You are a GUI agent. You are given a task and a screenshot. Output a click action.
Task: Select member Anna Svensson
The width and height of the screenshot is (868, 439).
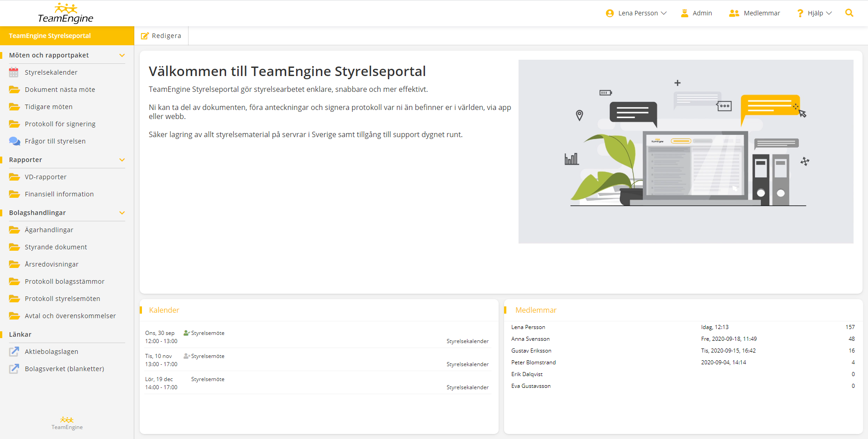[x=530, y=339]
